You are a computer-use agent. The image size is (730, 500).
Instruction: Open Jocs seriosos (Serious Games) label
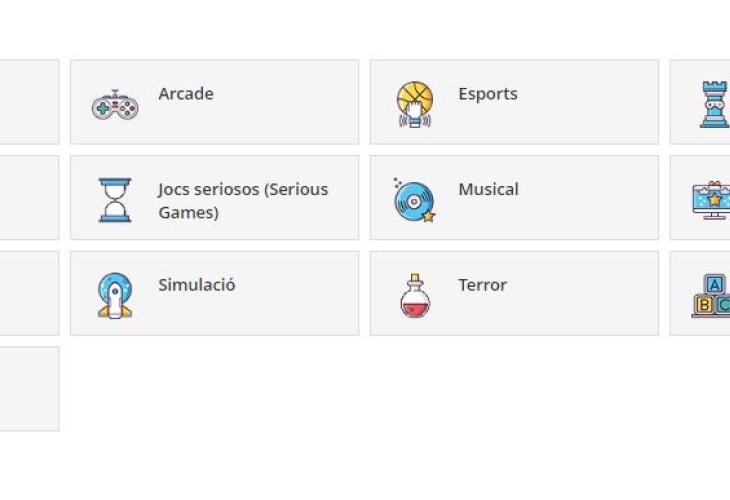pyautogui.click(x=242, y=200)
